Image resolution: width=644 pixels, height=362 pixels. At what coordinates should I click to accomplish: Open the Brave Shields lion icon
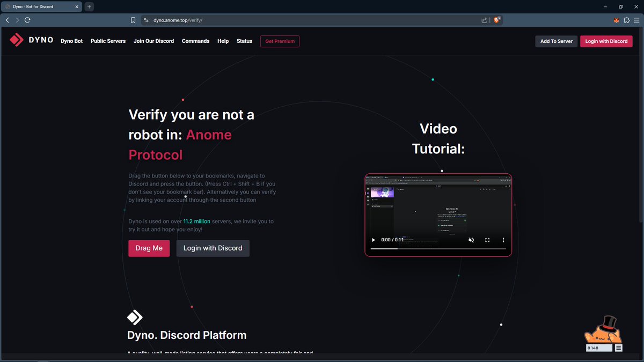pyautogui.click(x=496, y=20)
